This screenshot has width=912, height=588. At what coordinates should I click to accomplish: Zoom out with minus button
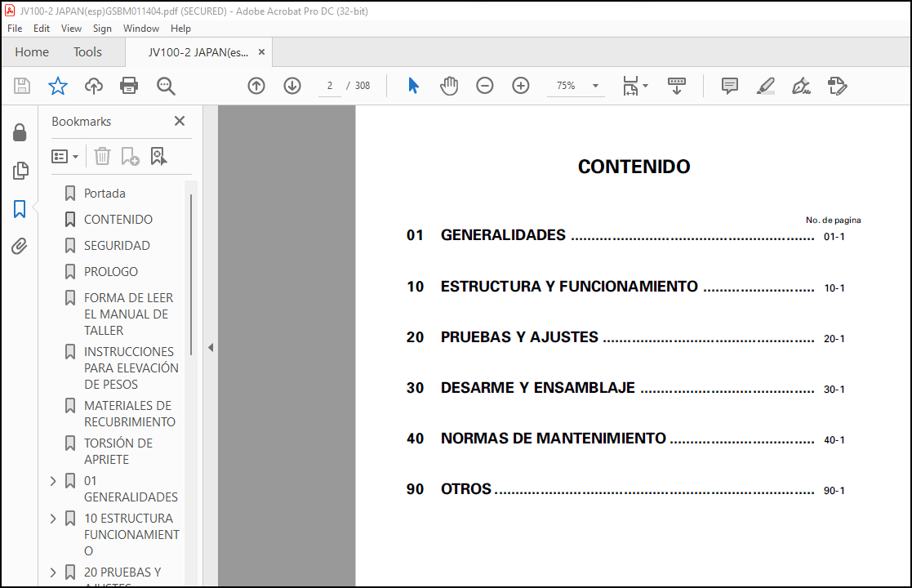484,86
